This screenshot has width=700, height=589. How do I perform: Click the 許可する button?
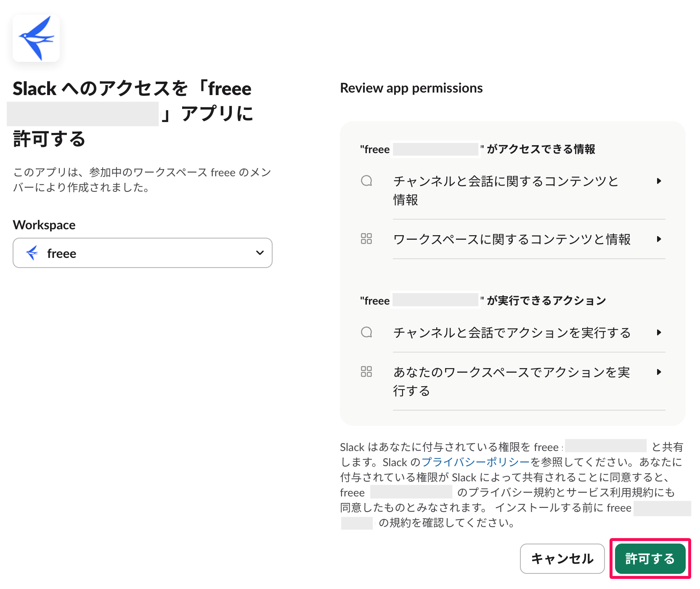click(650, 559)
